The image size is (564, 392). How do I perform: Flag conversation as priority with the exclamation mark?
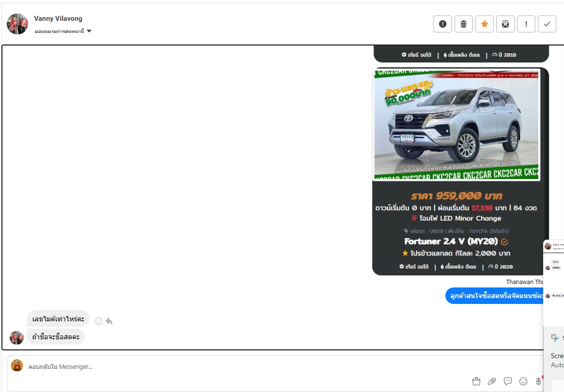click(x=526, y=24)
